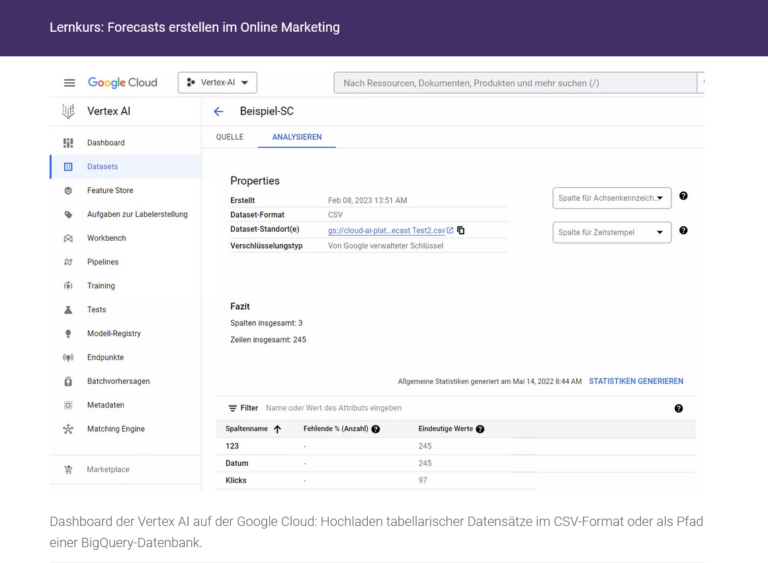The width and height of the screenshot is (768, 563).
Task: Click the Tests flask icon
Action: 68,310
